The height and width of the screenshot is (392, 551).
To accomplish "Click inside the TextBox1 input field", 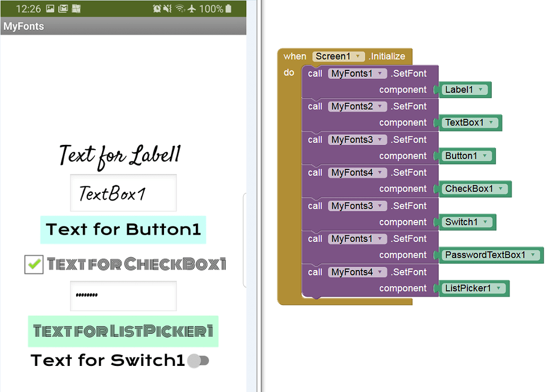I will coord(123,193).
